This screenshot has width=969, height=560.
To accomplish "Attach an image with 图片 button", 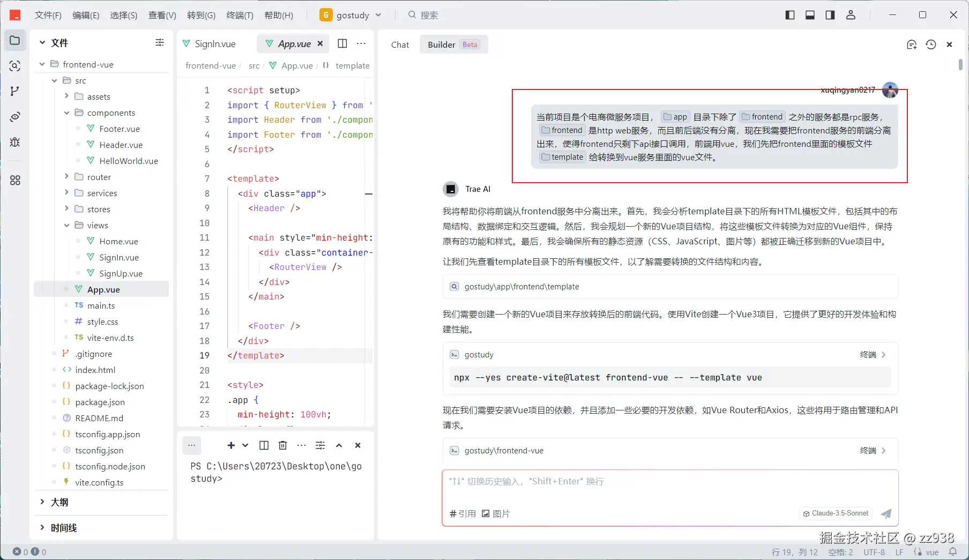I will [x=496, y=513].
